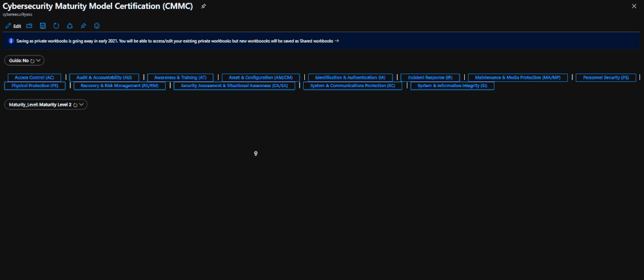Click the cybersecuritysoc workspace subtitle
The width and height of the screenshot is (644, 280).
17,14
